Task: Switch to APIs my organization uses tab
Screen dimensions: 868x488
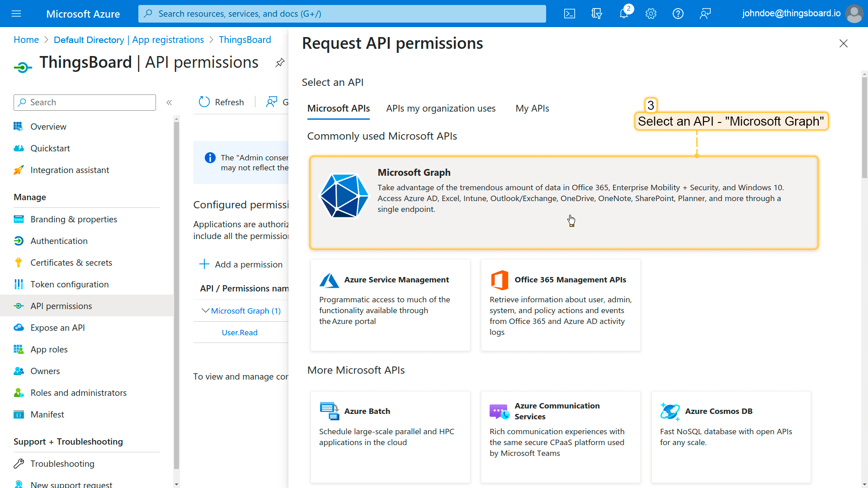Action: tap(441, 108)
